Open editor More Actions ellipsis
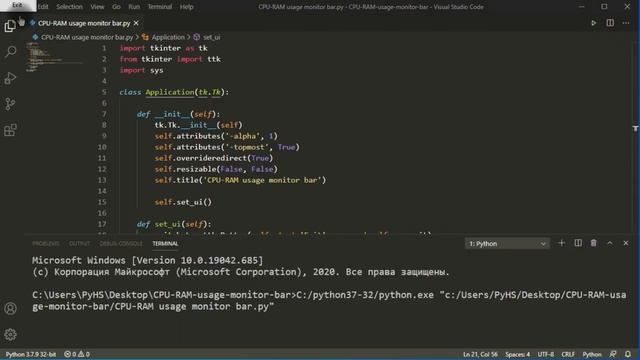The image size is (640, 360). point(626,23)
